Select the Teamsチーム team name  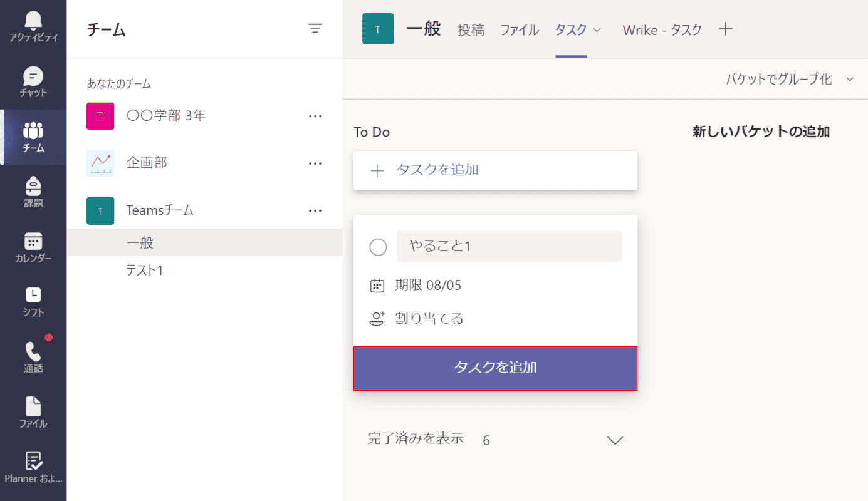coord(160,210)
